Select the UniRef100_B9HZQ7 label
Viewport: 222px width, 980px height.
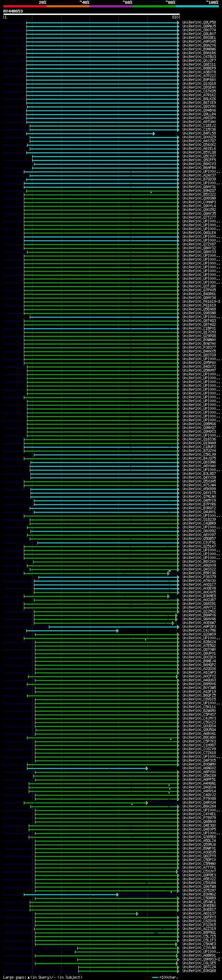(199, 191)
